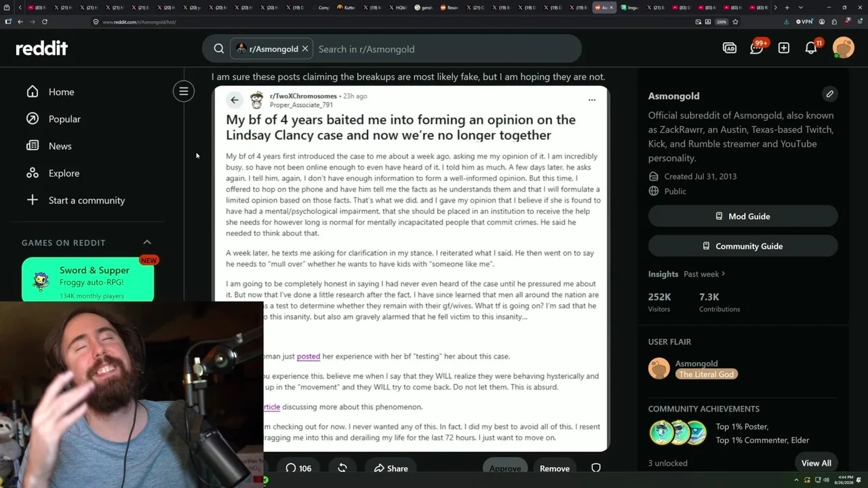Click the crosspost arrows icon button

point(342,468)
